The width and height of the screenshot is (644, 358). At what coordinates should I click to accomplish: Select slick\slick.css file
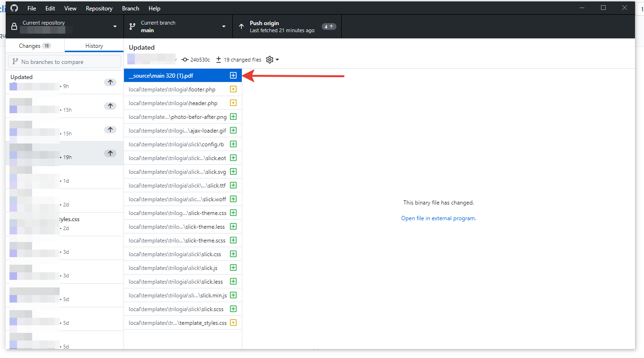point(183,254)
